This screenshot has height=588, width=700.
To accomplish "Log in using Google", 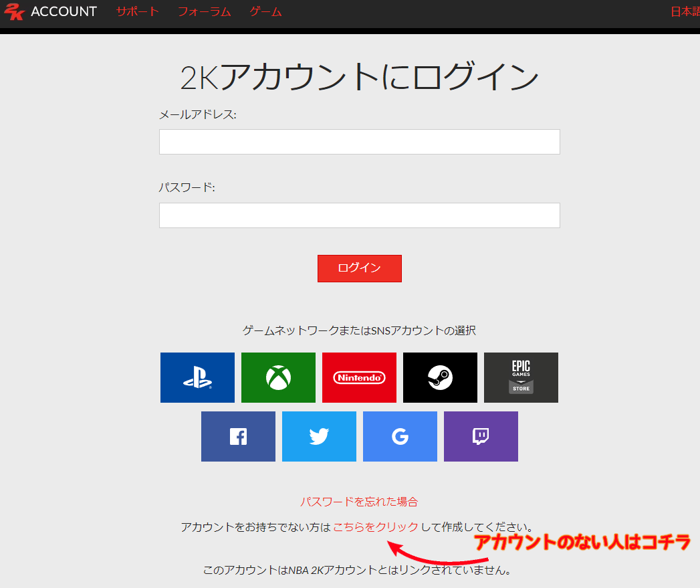I will pos(400,436).
